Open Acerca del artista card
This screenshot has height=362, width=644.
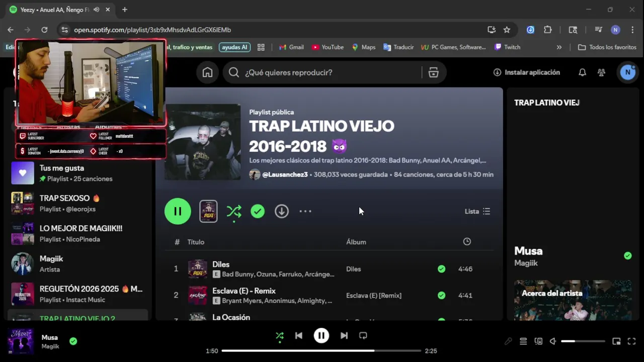click(573, 300)
